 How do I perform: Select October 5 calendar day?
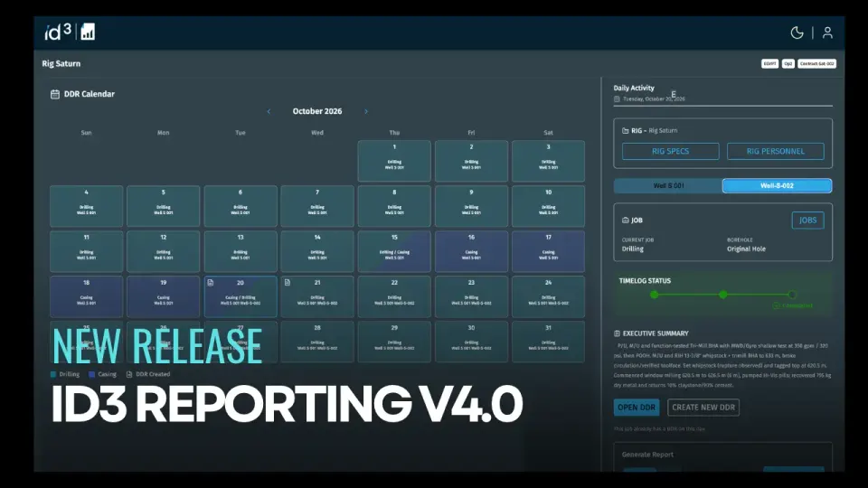tap(164, 206)
